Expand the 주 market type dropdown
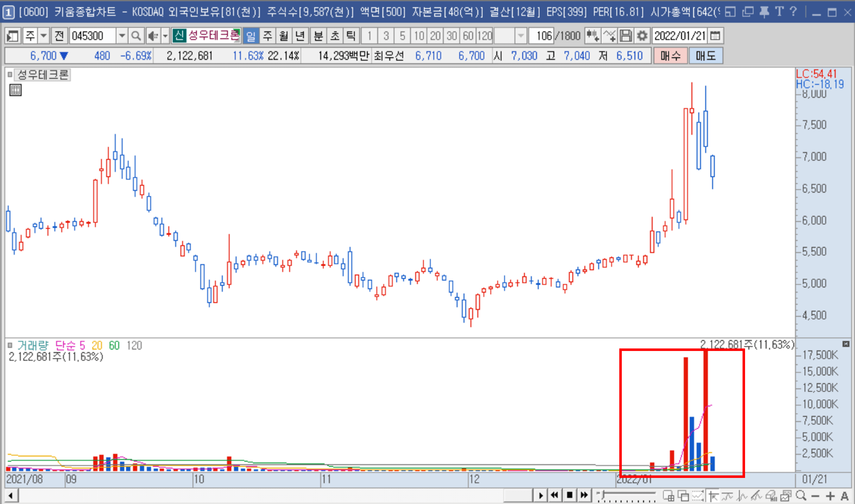855x504 pixels. pos(43,36)
